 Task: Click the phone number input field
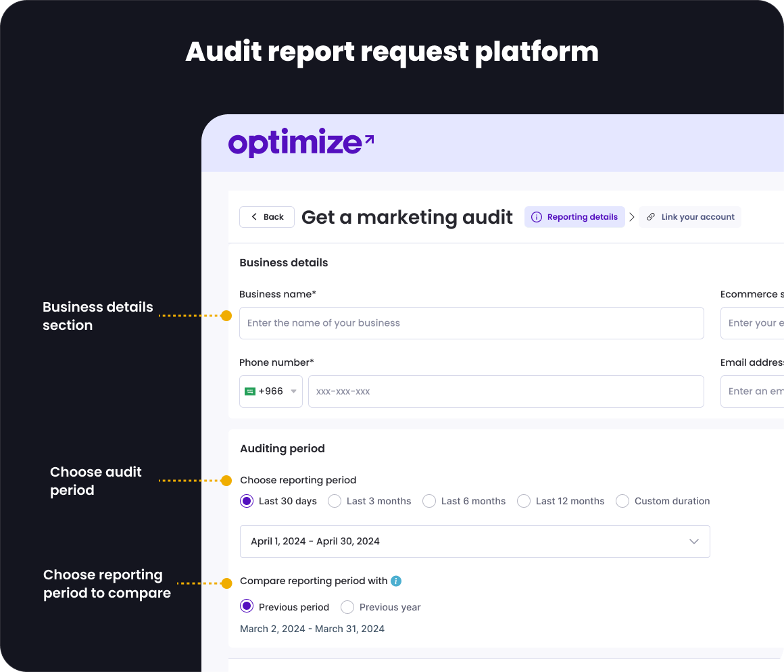point(506,391)
